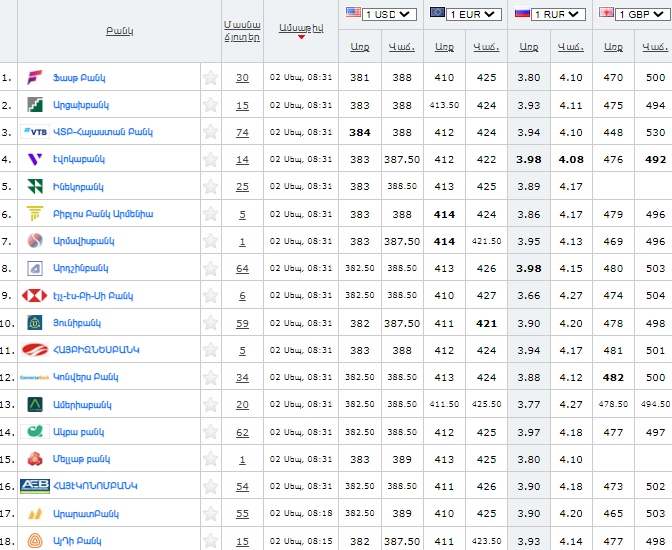Screen dimensions: 672x550
Task: Click the VTB bank logo
Action: tap(35, 132)
